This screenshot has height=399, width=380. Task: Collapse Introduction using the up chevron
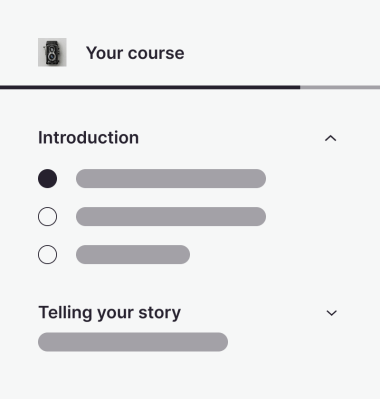(331, 138)
